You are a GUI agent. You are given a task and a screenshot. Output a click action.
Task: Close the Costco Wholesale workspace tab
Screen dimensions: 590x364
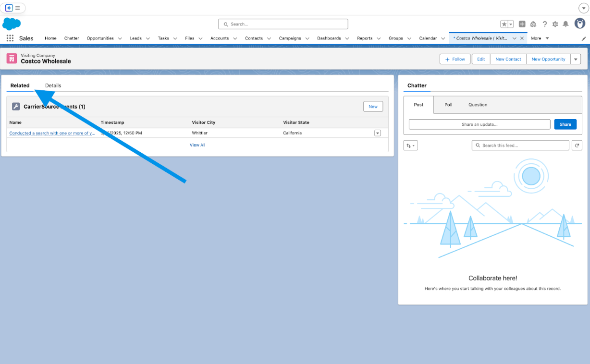[x=522, y=38]
